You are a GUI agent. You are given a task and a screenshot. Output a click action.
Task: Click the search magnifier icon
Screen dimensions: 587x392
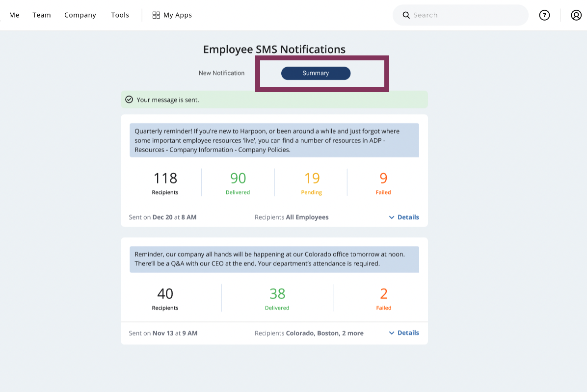406,15
